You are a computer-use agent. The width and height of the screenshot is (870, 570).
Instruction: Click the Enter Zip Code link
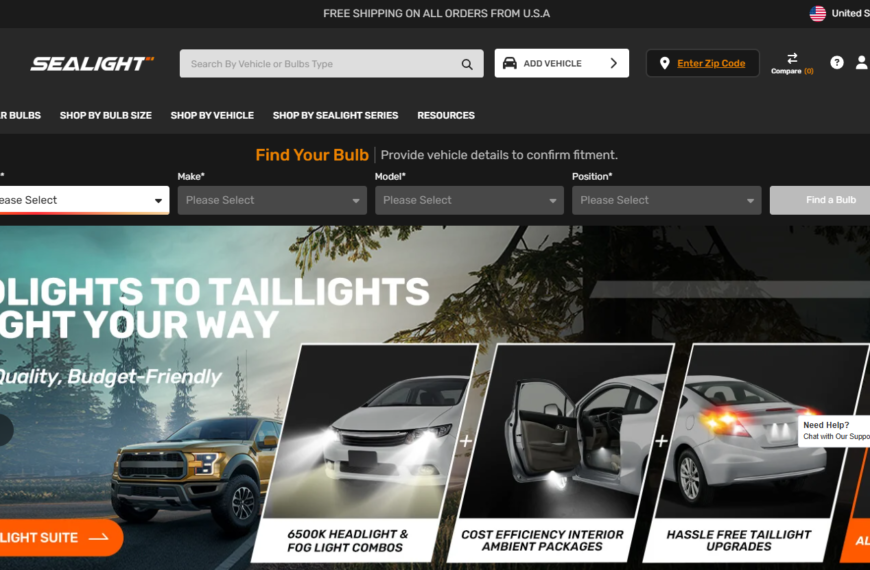point(711,63)
